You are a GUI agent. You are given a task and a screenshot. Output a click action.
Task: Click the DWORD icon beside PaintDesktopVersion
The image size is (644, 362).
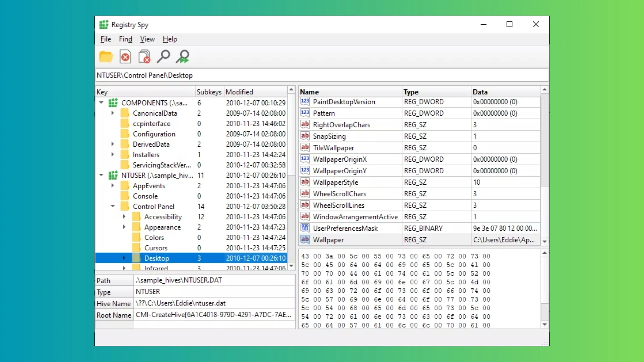[x=305, y=102]
